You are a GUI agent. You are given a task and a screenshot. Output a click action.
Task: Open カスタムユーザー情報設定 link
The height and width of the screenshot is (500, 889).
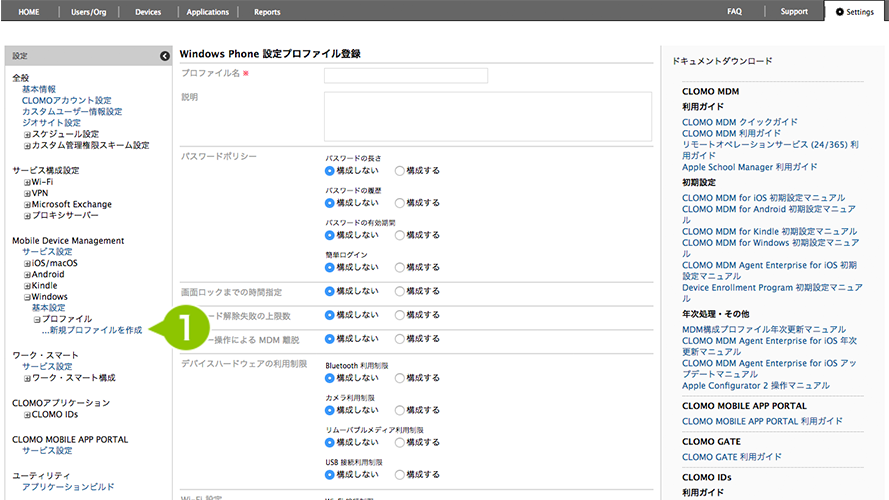coord(72,112)
